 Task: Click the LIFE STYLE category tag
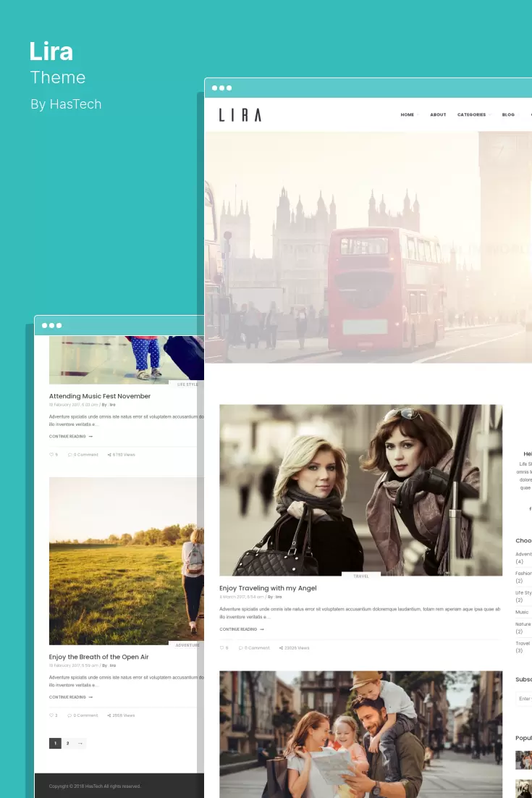click(187, 385)
